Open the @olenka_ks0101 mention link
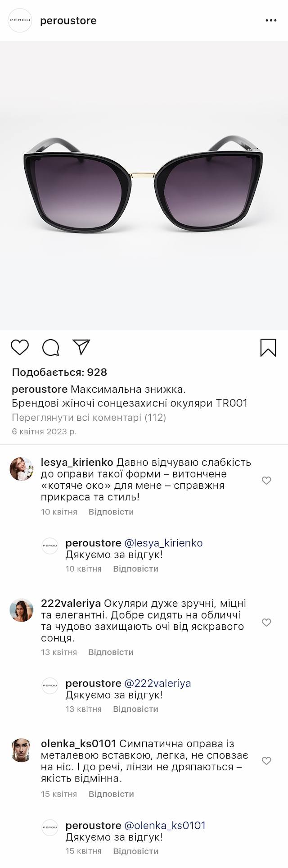 click(x=165, y=826)
